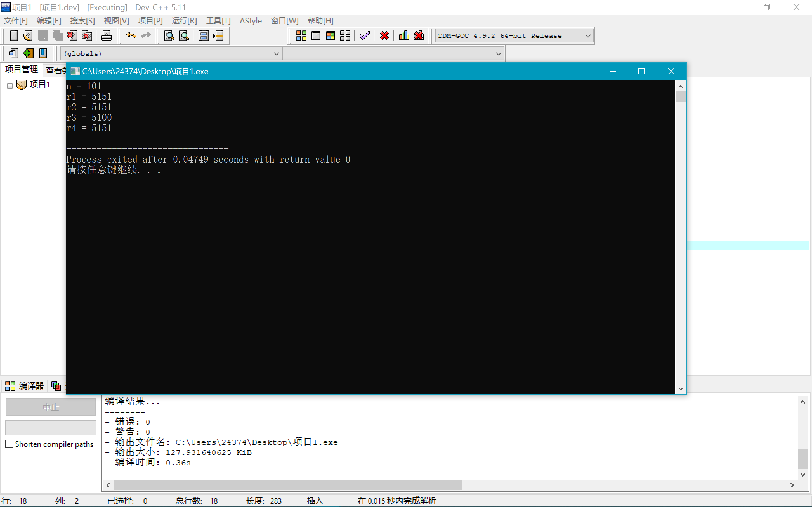Click the Compile colored-squares icon
The image size is (812, 507).
301,35
